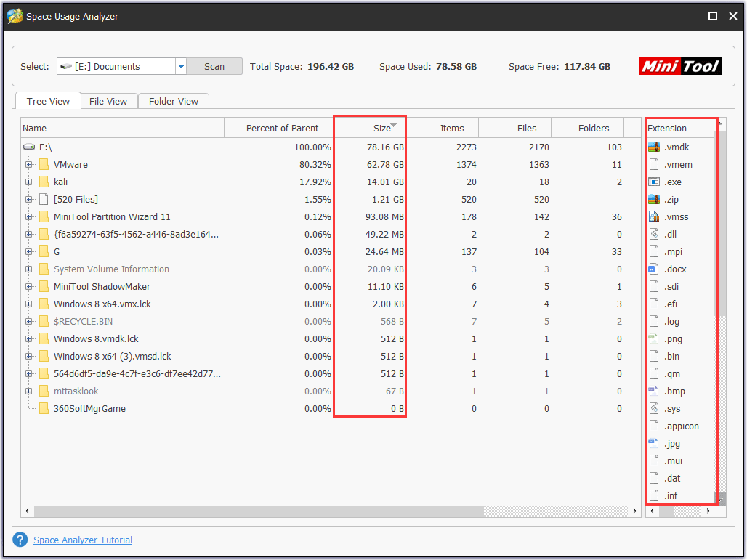
Task: Click the .exe extension icon
Action: 654,182
